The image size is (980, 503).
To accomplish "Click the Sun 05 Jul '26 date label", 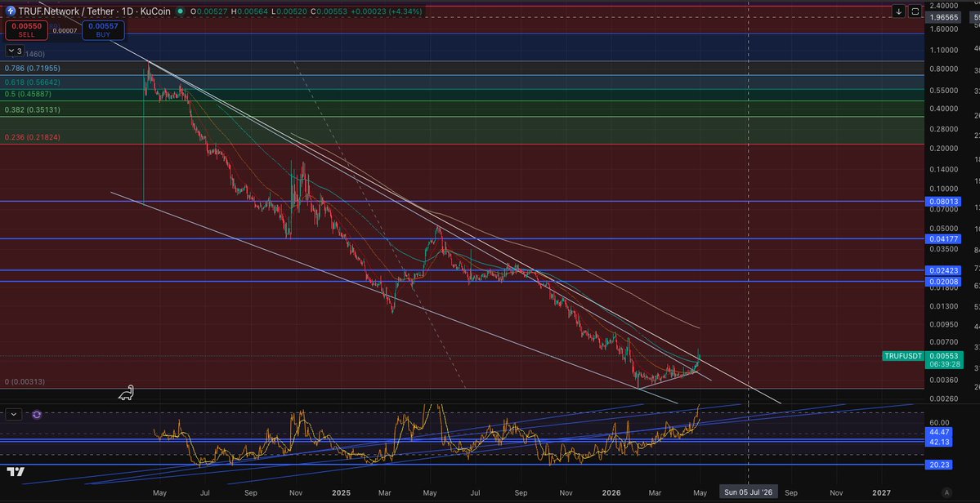I will (x=749, y=492).
